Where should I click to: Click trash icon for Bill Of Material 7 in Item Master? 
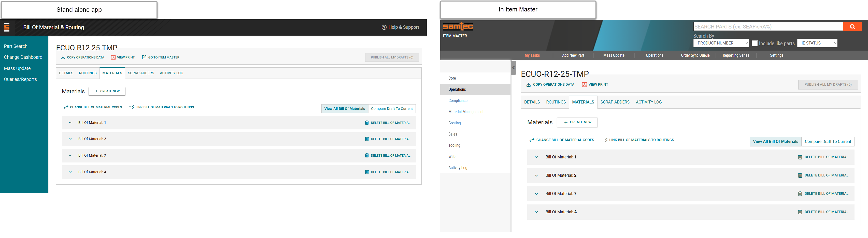coord(800,194)
